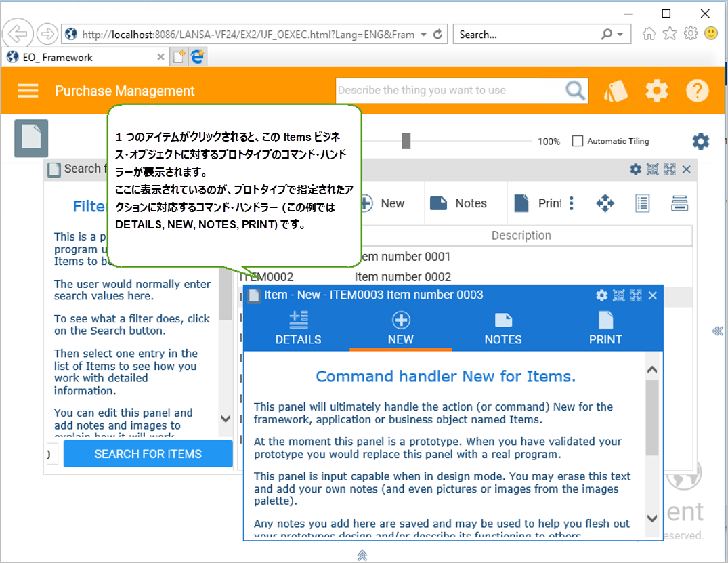Open browser tools gear icon
The image size is (728, 563).
690,33
